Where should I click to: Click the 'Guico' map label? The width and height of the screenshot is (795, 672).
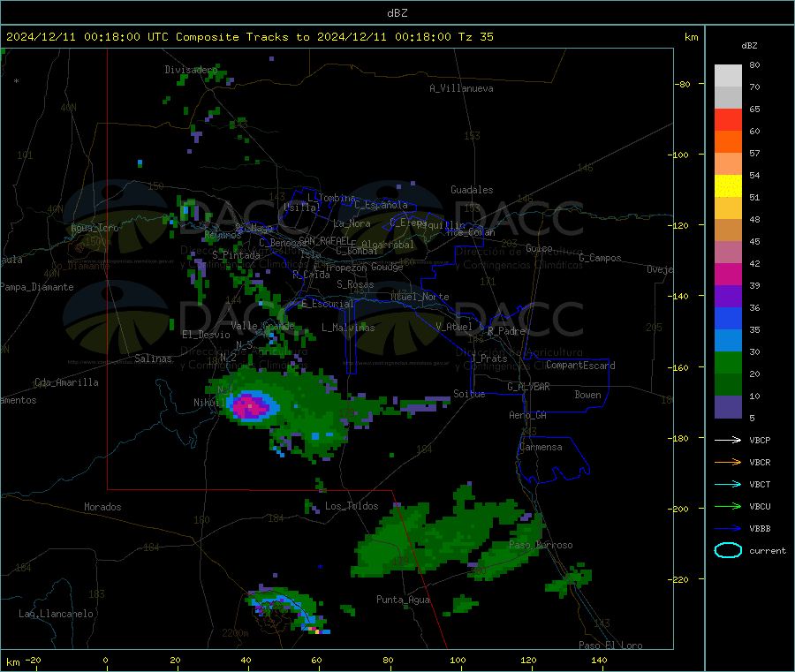coord(539,248)
